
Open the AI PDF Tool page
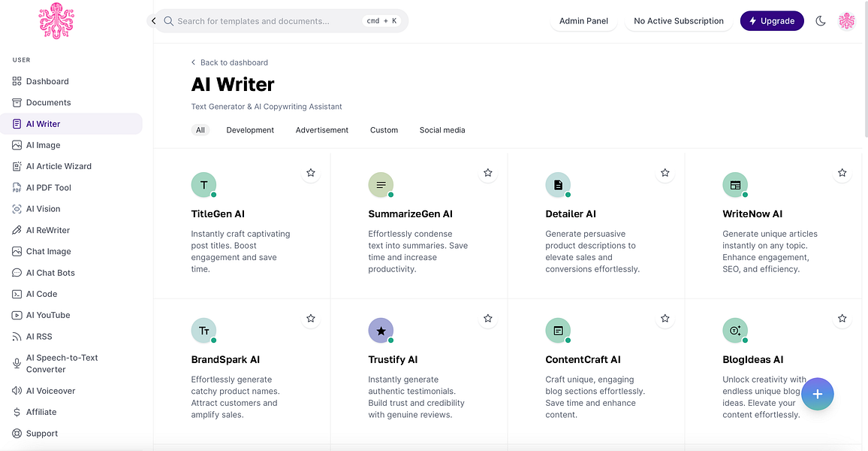(x=48, y=188)
